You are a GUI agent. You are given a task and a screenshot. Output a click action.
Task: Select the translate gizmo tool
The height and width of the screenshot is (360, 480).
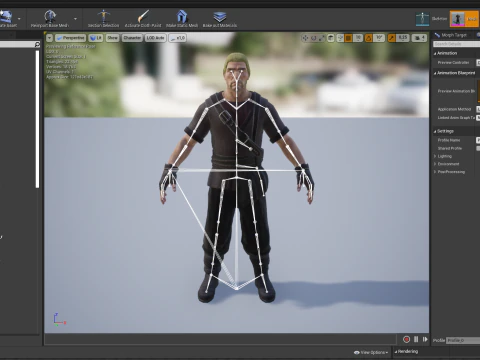(305, 38)
